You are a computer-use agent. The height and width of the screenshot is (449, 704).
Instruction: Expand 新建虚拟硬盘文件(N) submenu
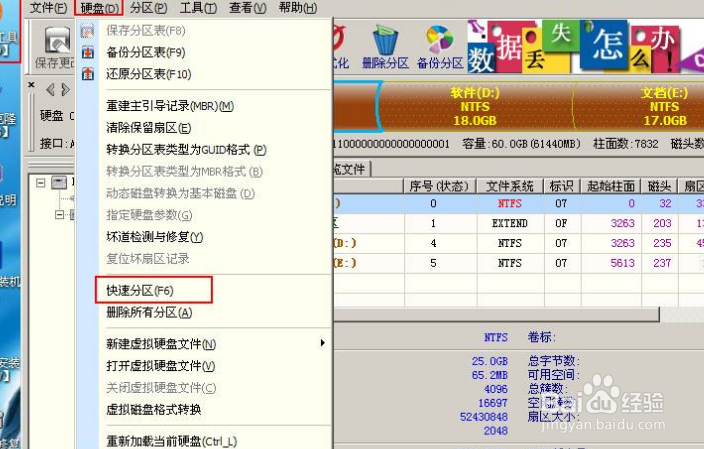(161, 344)
